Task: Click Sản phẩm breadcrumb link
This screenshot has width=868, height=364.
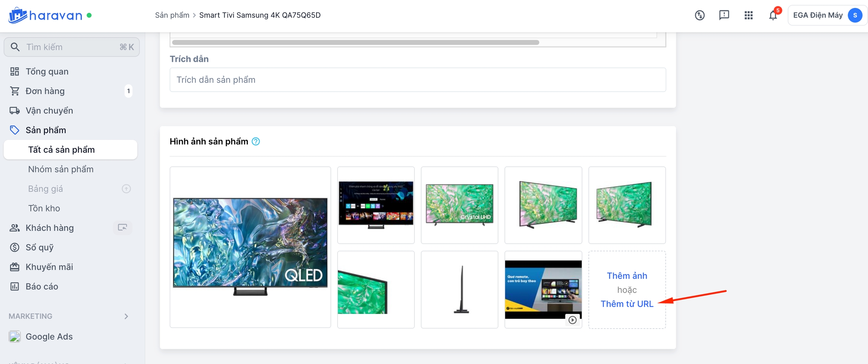Action: point(172,15)
